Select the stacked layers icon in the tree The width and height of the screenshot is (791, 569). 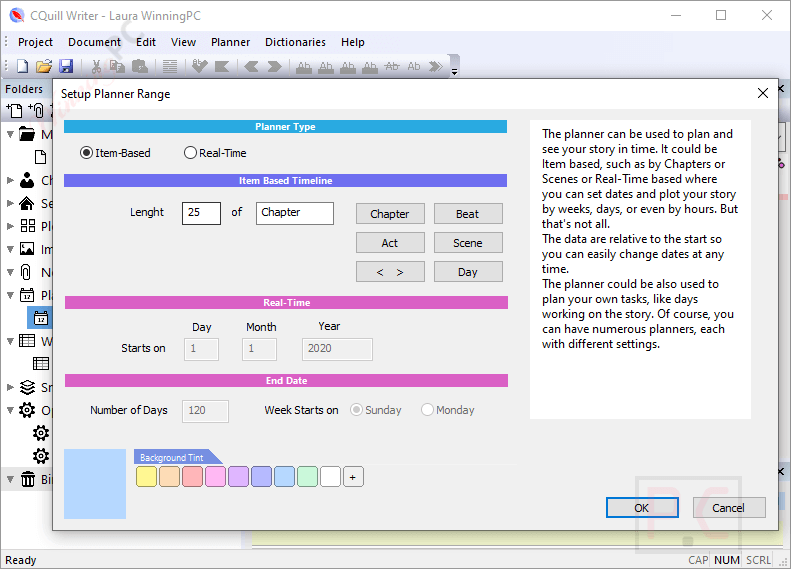27,387
